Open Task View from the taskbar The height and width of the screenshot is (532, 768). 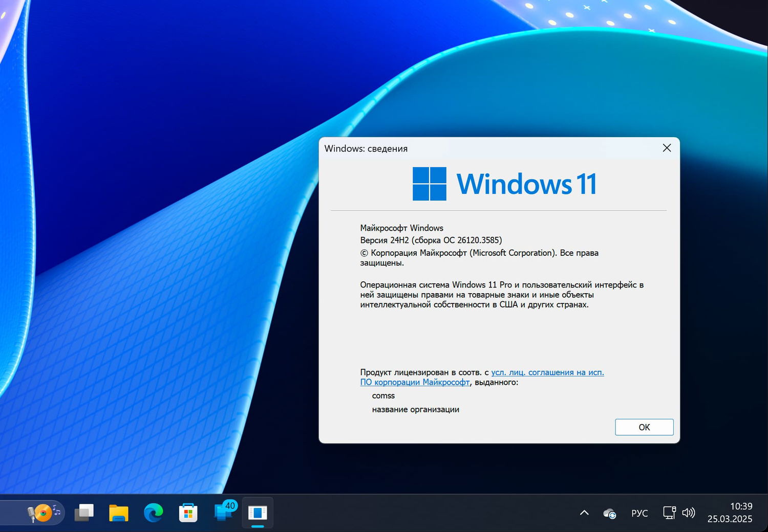(84, 513)
